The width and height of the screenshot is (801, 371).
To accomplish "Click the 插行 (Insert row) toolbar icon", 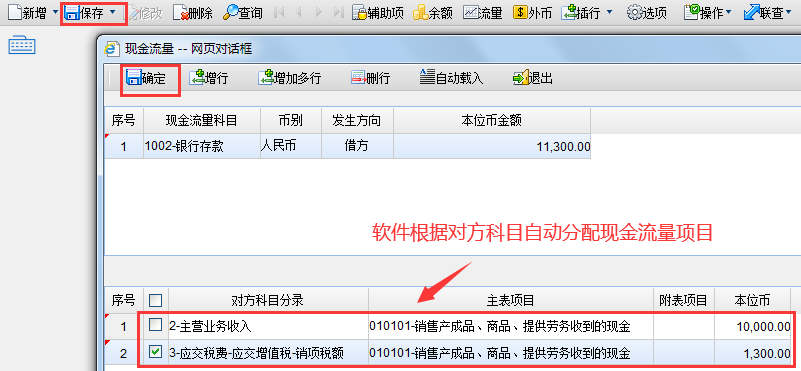I will coord(569,12).
